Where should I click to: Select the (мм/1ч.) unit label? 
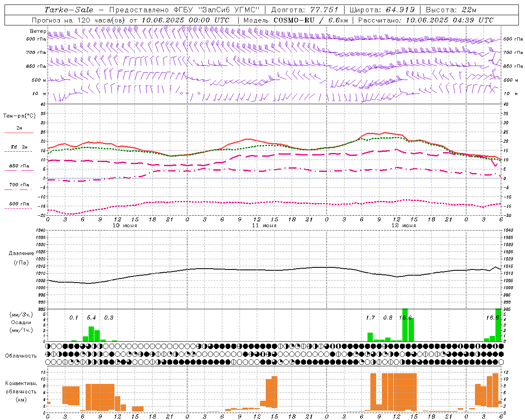[x=21, y=330]
